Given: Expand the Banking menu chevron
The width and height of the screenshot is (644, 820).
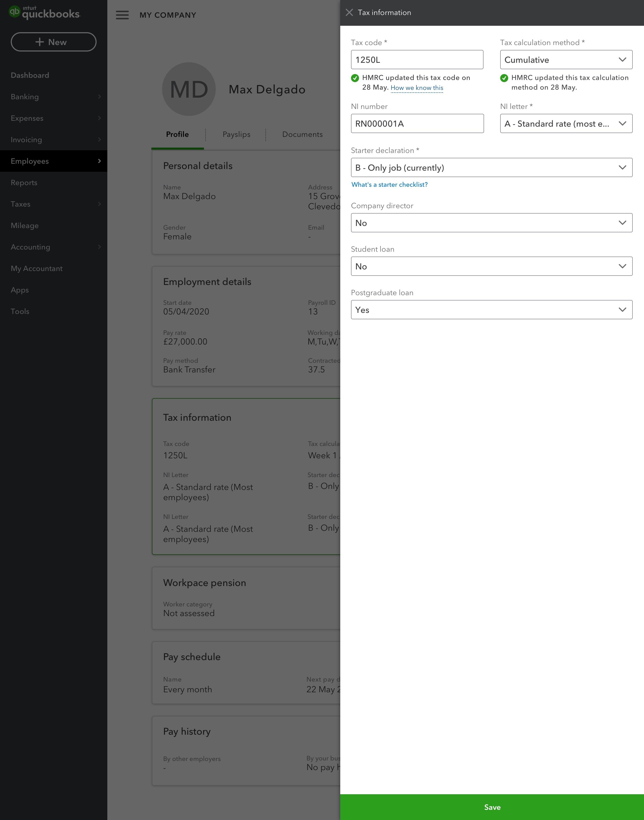Looking at the screenshot, I should click(x=100, y=97).
